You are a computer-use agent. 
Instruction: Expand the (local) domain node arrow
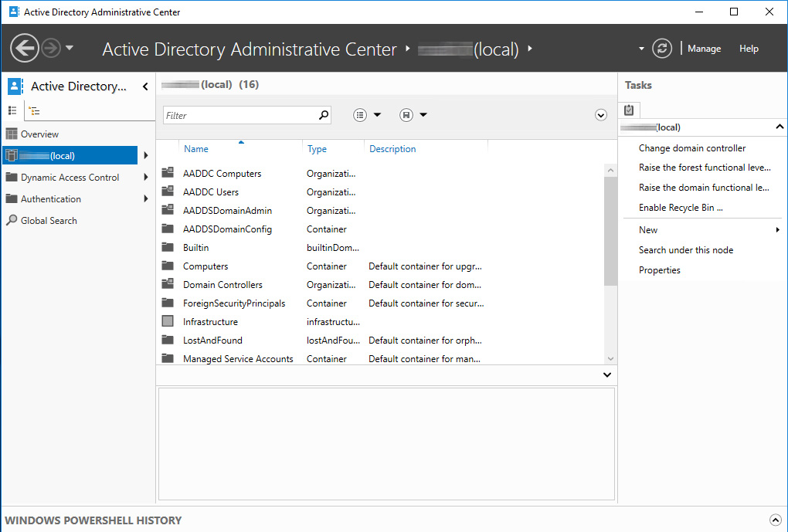[146, 155]
